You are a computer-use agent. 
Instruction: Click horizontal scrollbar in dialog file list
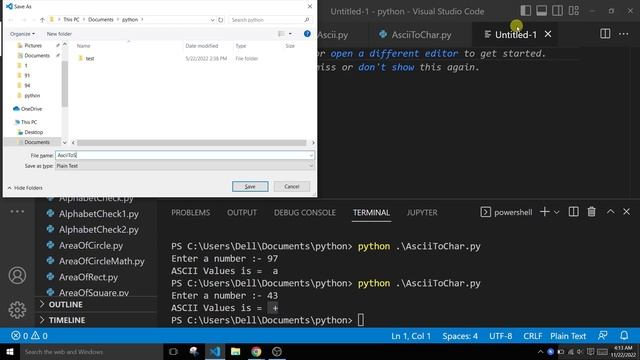(191, 143)
